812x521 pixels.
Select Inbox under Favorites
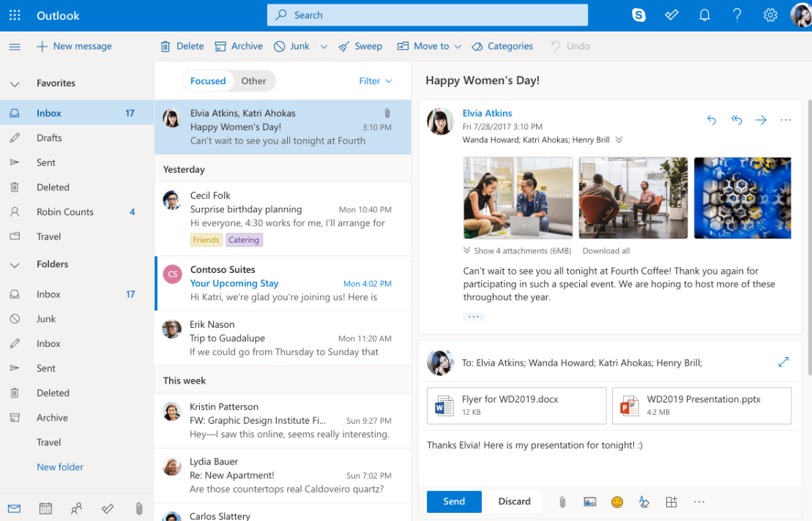(77, 113)
